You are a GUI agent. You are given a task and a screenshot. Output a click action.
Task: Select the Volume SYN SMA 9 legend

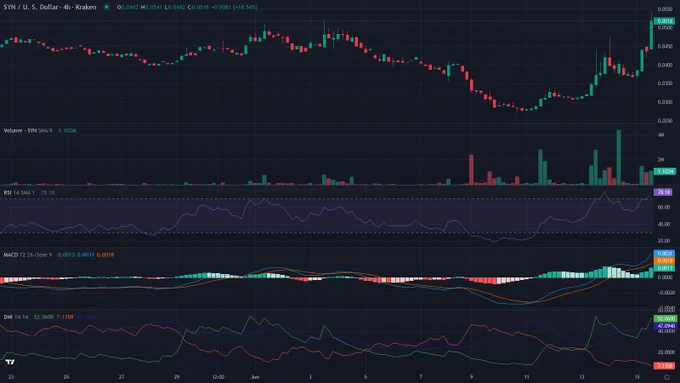28,130
